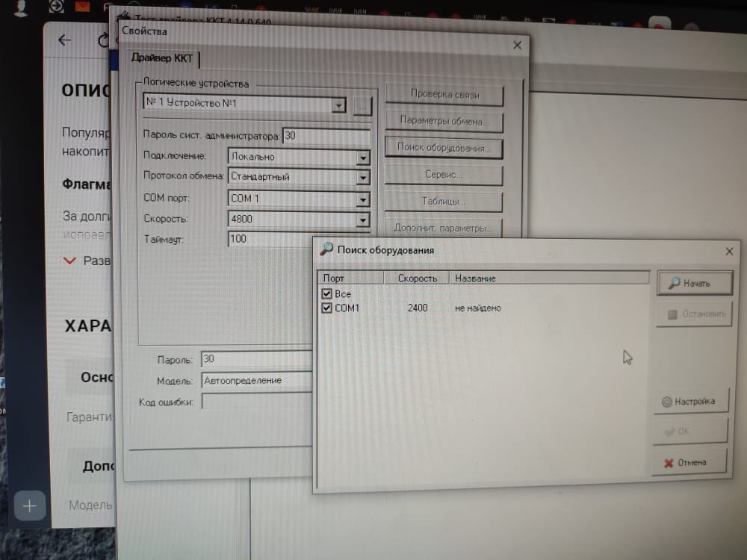The width and height of the screenshot is (747, 560).
Task: Toggle the Все checkbox
Action: (x=326, y=294)
